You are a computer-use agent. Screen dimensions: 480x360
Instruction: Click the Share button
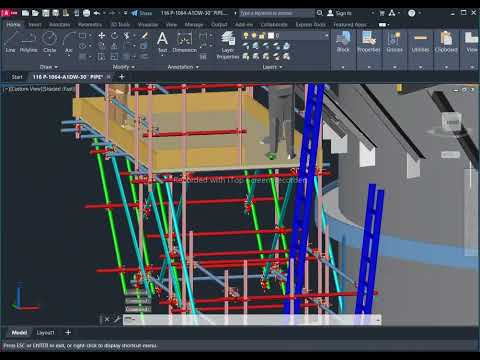pos(141,13)
